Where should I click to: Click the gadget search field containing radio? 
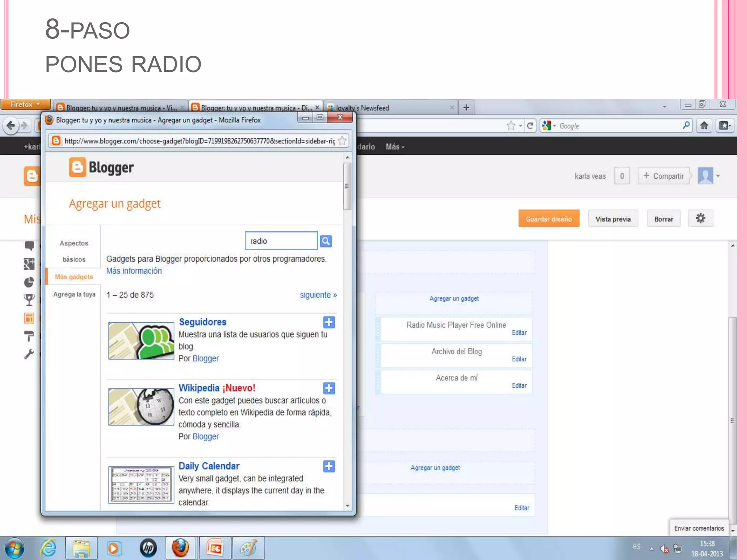click(x=281, y=241)
